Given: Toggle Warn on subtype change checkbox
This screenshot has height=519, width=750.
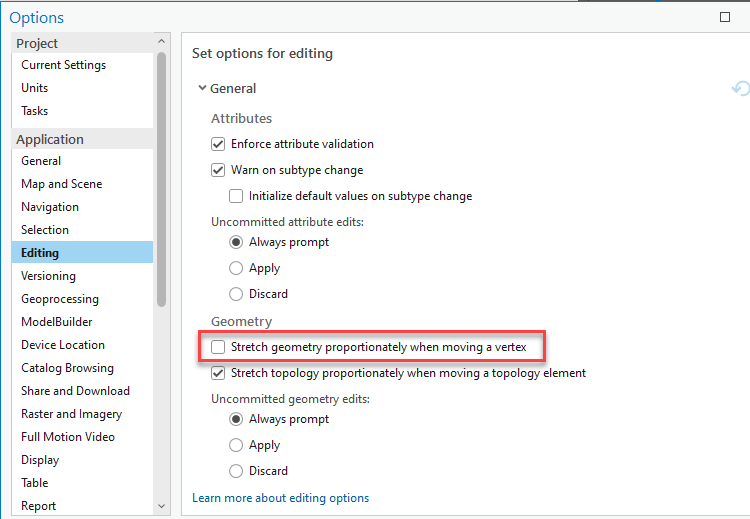Looking at the screenshot, I should [x=219, y=170].
